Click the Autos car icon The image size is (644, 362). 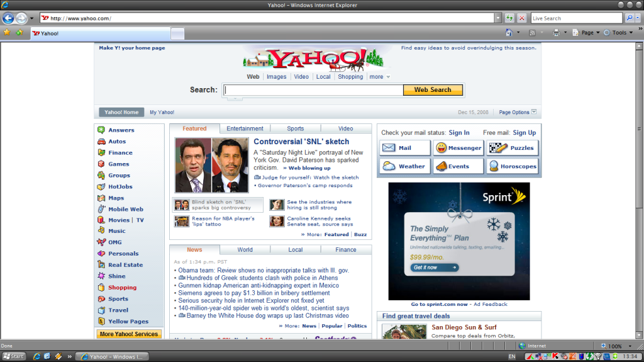coord(101,141)
